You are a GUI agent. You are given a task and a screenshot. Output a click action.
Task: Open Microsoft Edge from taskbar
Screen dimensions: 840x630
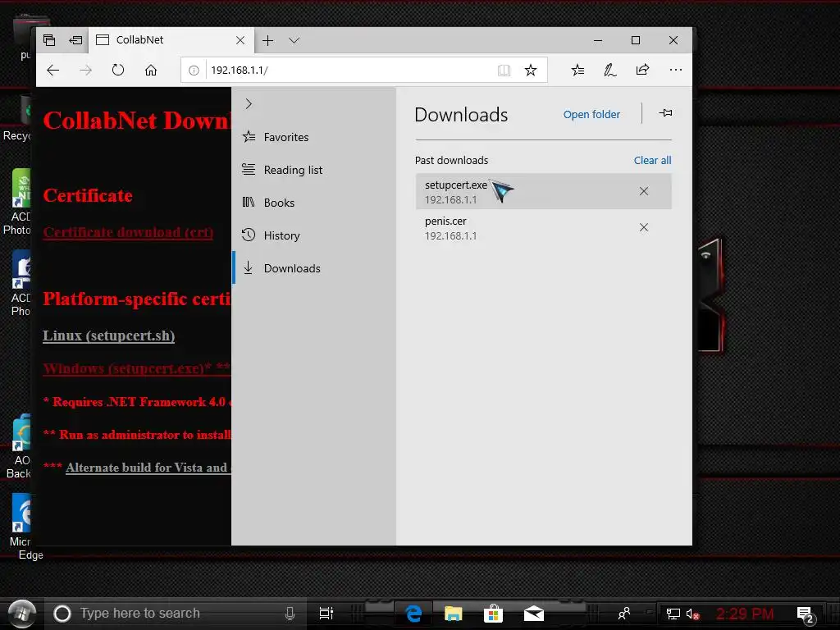(413, 614)
